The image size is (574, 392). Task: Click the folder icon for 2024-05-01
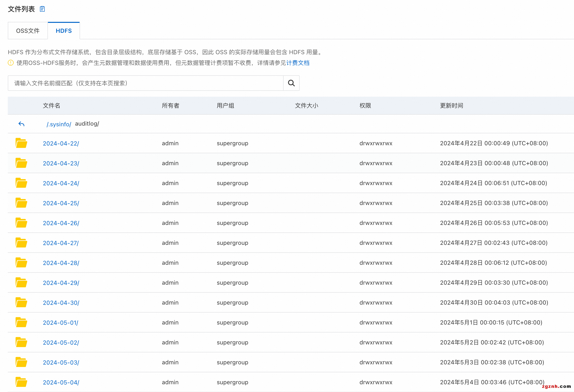point(21,322)
